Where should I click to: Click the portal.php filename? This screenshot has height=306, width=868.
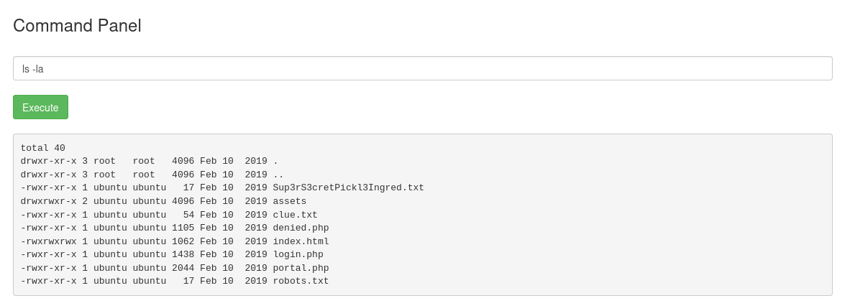(301, 268)
